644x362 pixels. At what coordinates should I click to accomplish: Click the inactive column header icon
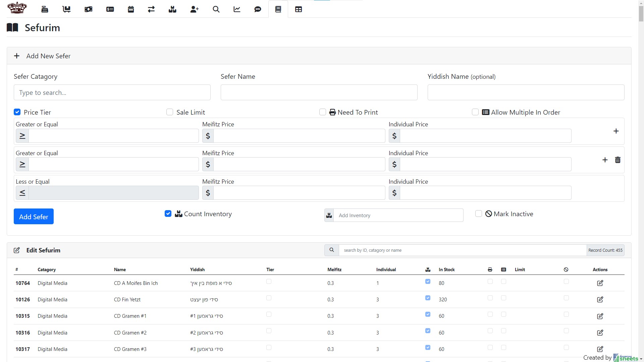(x=566, y=269)
